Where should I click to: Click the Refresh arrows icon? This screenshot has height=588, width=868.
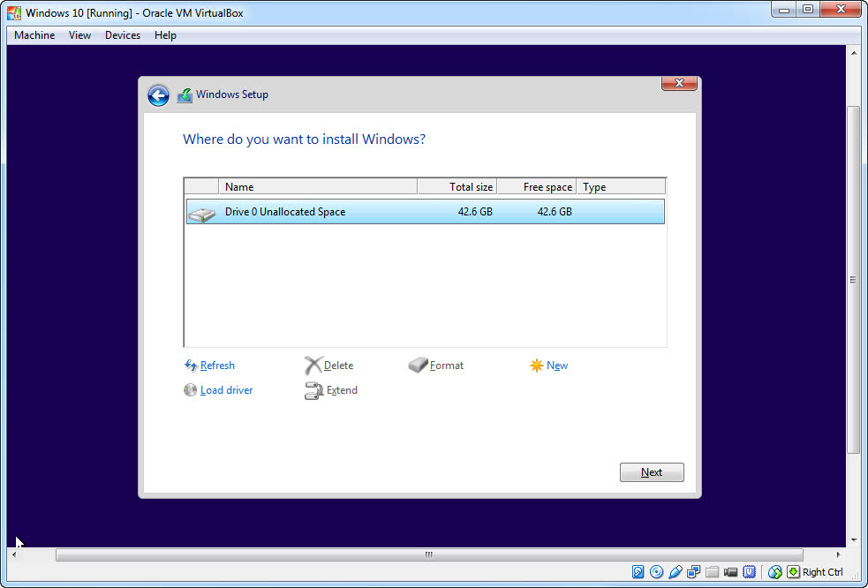click(191, 365)
